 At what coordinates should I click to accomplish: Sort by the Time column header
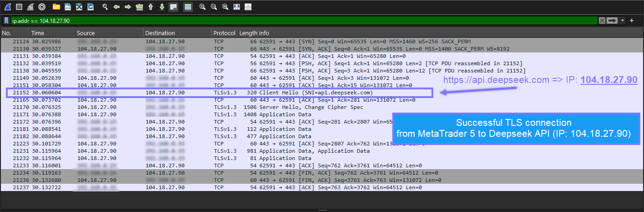[52, 33]
